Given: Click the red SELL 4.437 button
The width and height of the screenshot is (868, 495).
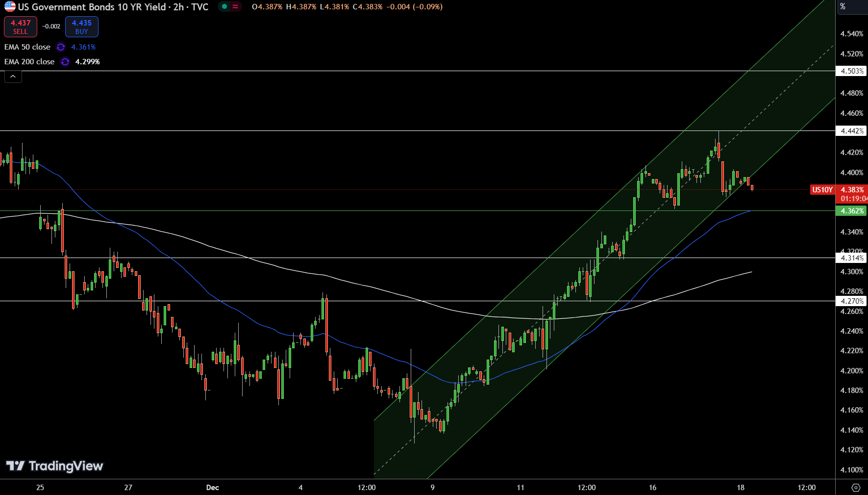Looking at the screenshot, I should [x=21, y=27].
